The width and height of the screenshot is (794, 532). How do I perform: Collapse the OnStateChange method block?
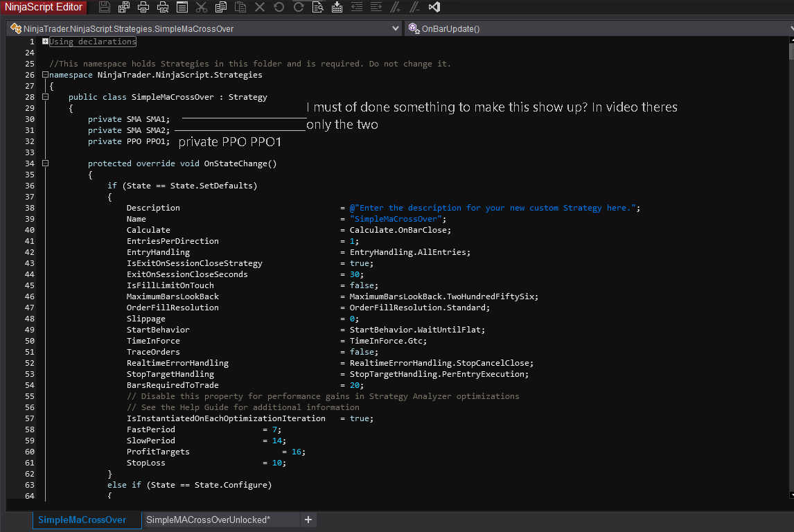45,163
